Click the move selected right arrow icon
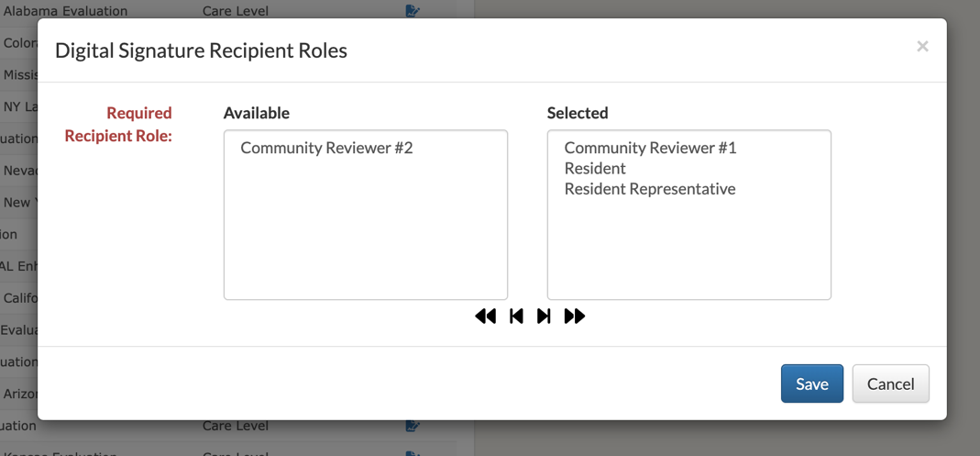Image resolution: width=980 pixels, height=456 pixels. [544, 317]
